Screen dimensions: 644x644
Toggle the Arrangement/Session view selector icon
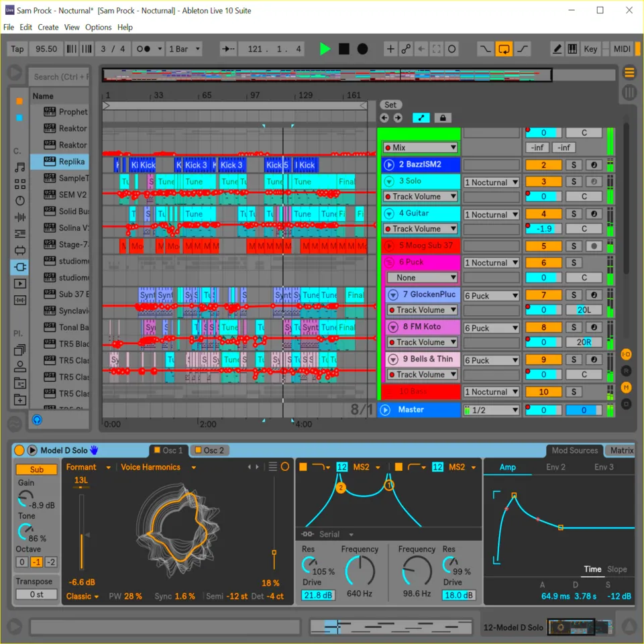[629, 72]
